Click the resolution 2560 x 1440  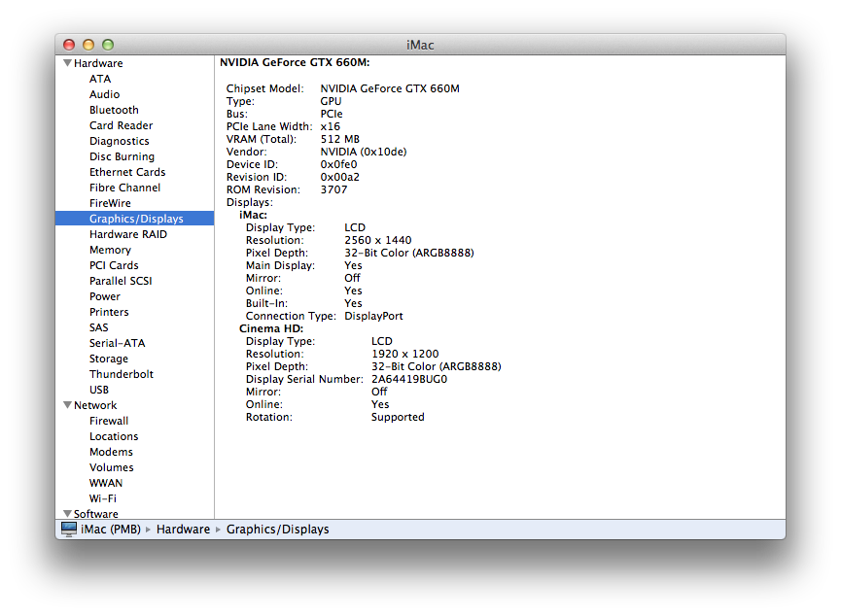coord(378,240)
